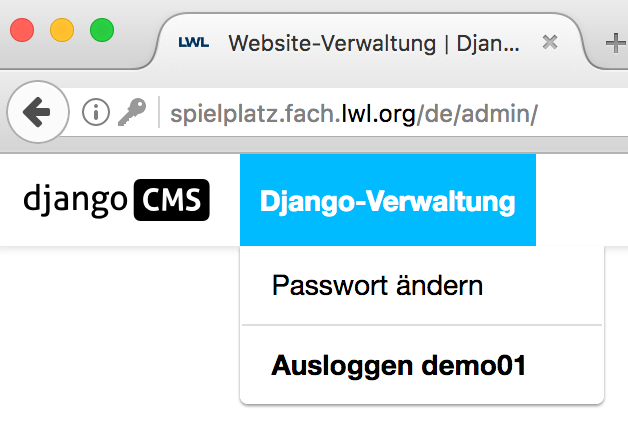Click the saved password key icon
Viewport: 628px width, 426px height.
click(x=131, y=113)
